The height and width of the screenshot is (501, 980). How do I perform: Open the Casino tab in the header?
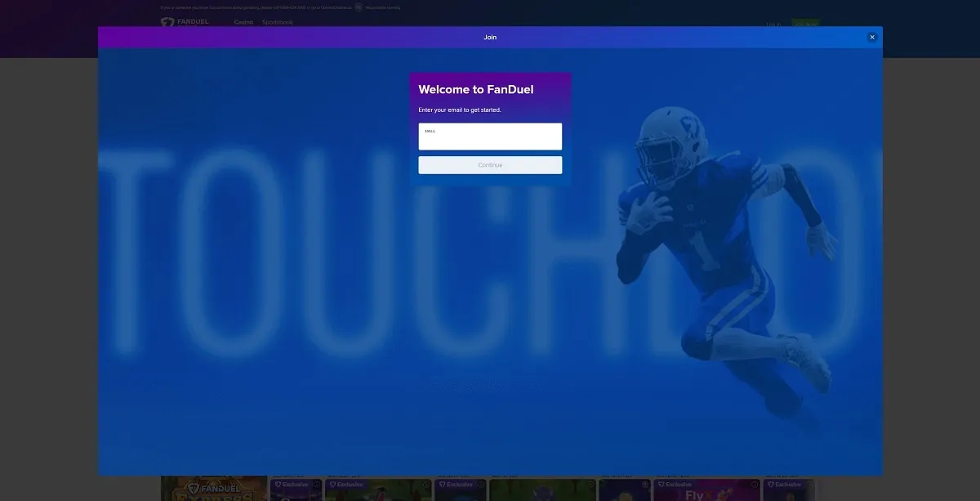(x=243, y=22)
